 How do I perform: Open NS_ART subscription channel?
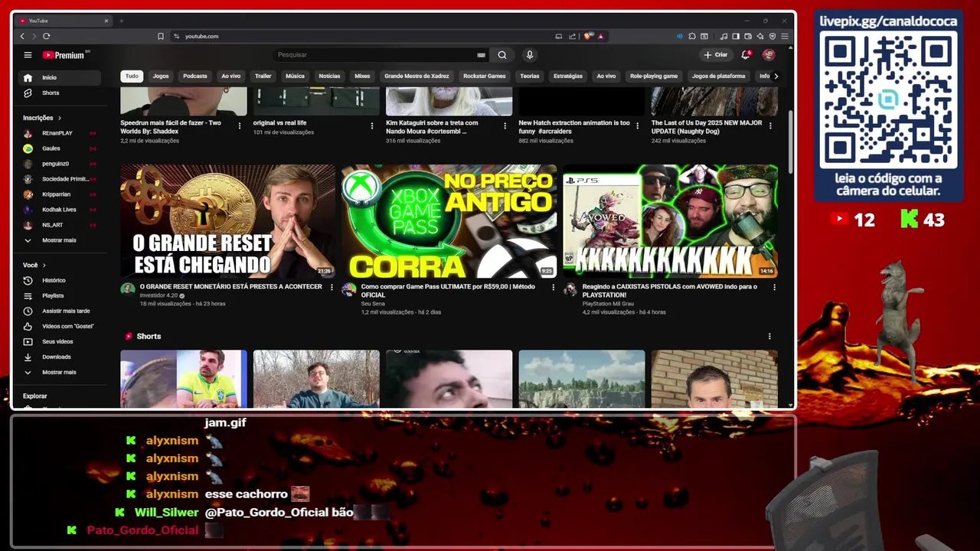point(59,225)
